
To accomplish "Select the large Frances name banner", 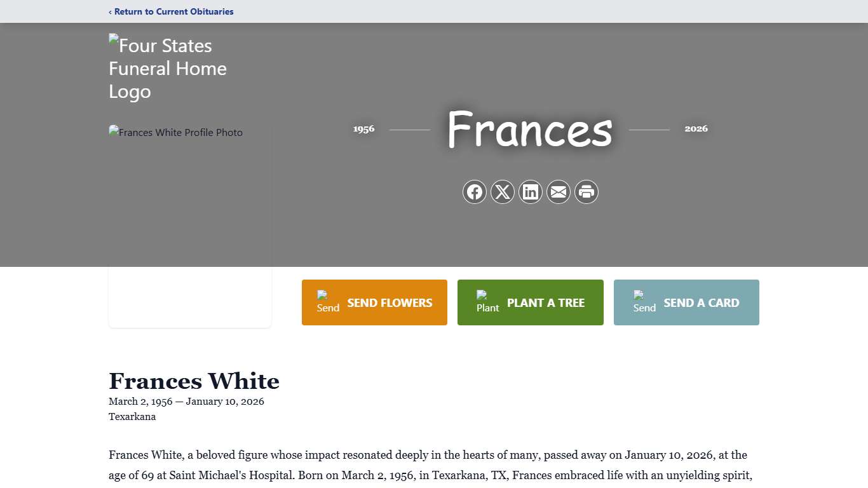I will point(529,130).
